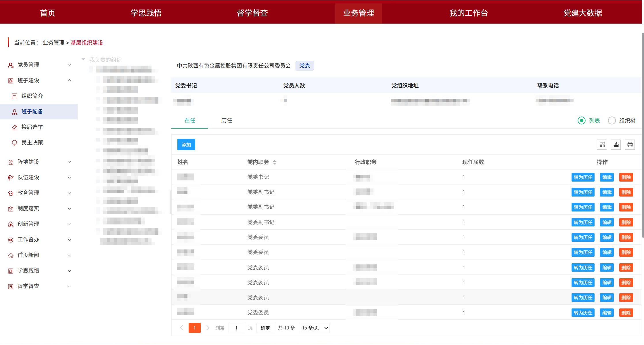Image resolution: width=644 pixels, height=345 pixels.
Task: Click the export data icon
Action: pyautogui.click(x=616, y=144)
